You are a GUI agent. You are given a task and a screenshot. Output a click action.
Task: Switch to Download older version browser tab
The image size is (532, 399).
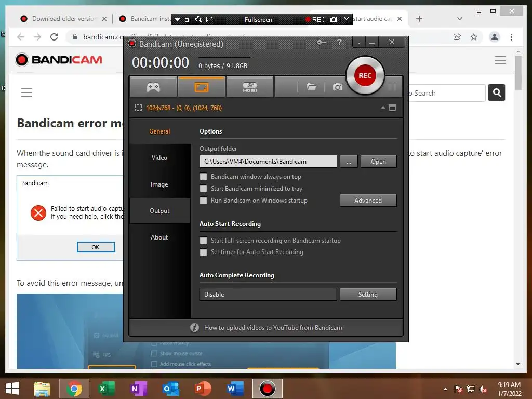point(63,19)
